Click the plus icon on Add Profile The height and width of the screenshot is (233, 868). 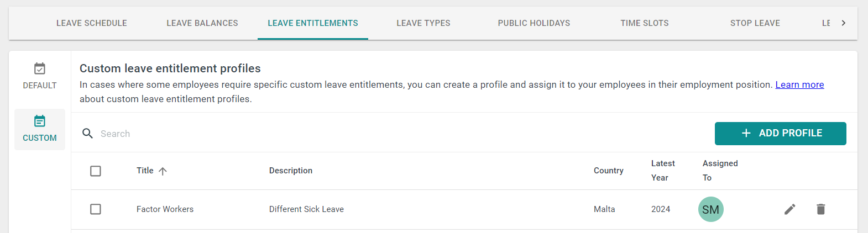click(746, 133)
